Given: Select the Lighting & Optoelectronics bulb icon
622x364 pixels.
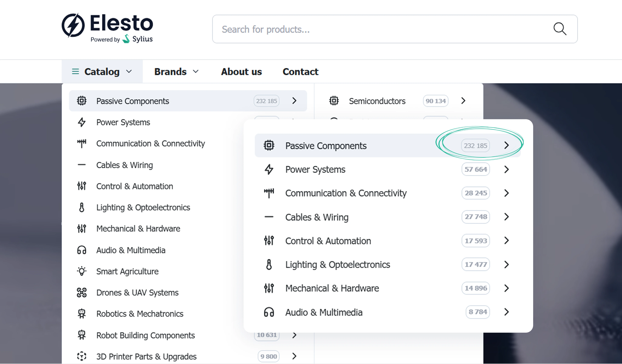Looking at the screenshot, I should (x=82, y=207).
